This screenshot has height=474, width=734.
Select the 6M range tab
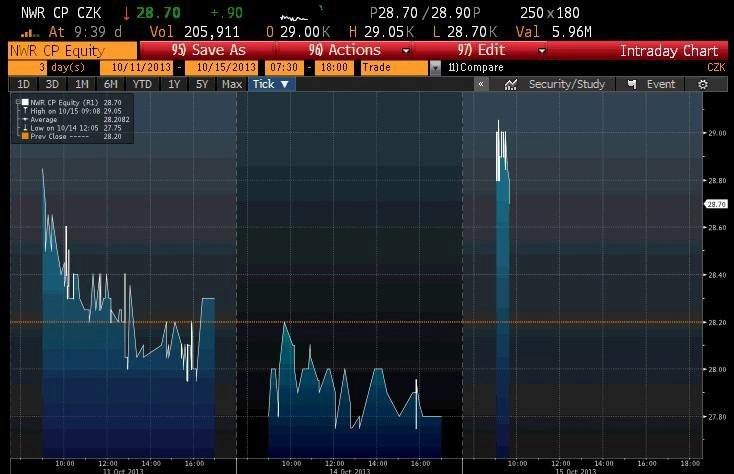110,84
